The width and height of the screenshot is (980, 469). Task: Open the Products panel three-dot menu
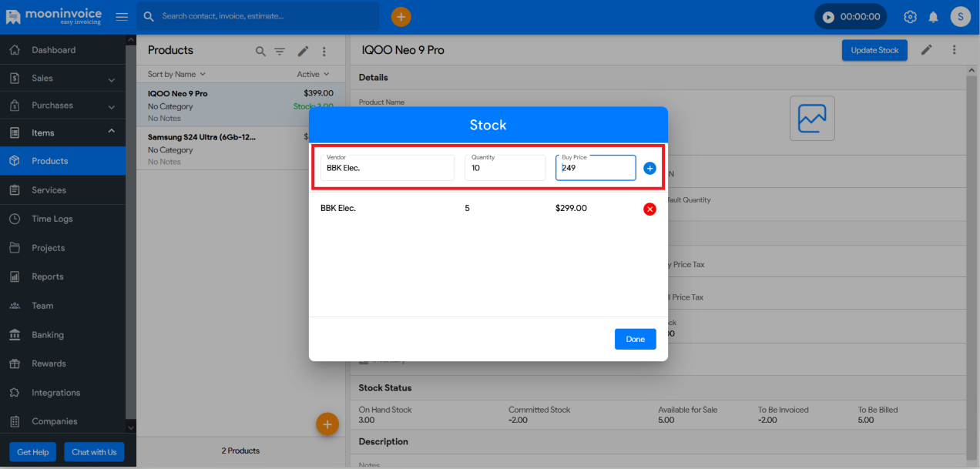tap(324, 52)
